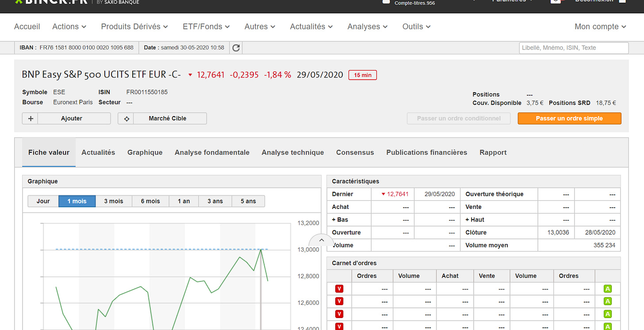Viewport: 644px width, 330px height.
Task: Expand the Outils menu
Action: [416, 27]
